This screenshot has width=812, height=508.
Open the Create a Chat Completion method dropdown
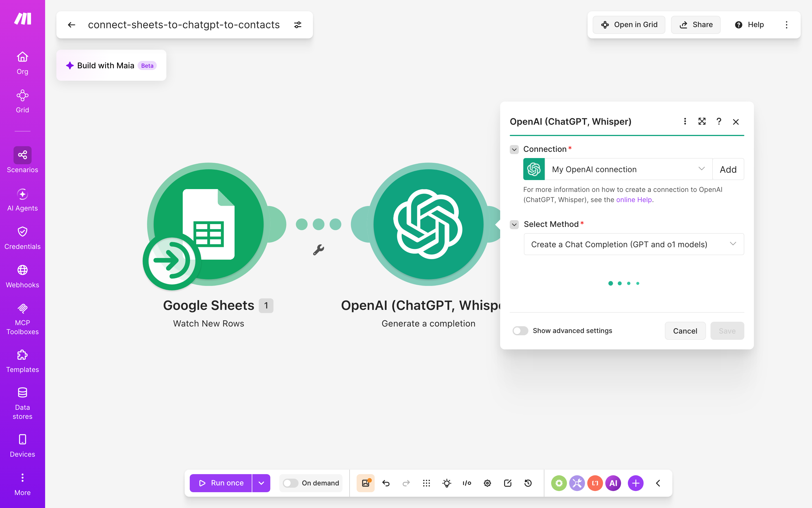[x=634, y=244]
